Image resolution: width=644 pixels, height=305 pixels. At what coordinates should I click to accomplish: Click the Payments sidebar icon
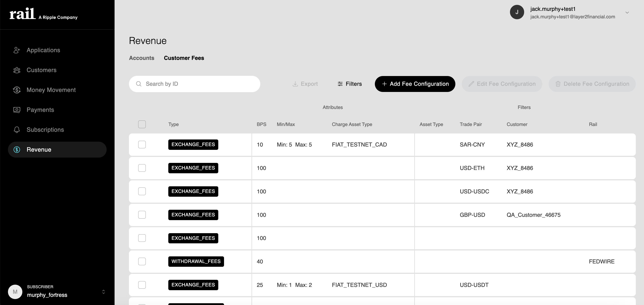(17, 110)
